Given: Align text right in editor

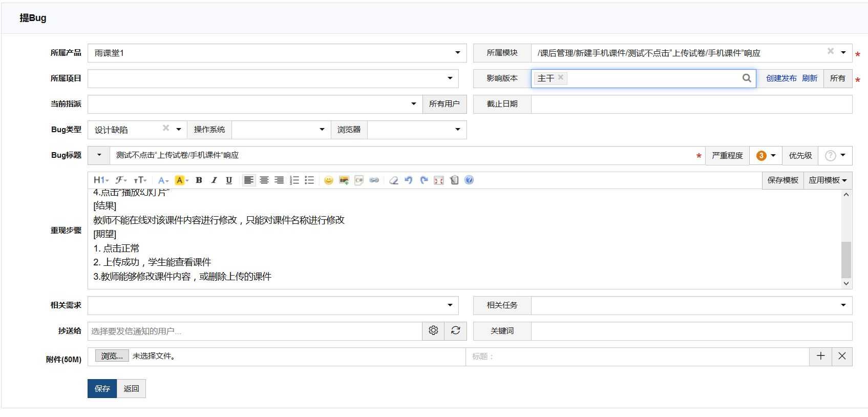Looking at the screenshot, I should click(279, 180).
